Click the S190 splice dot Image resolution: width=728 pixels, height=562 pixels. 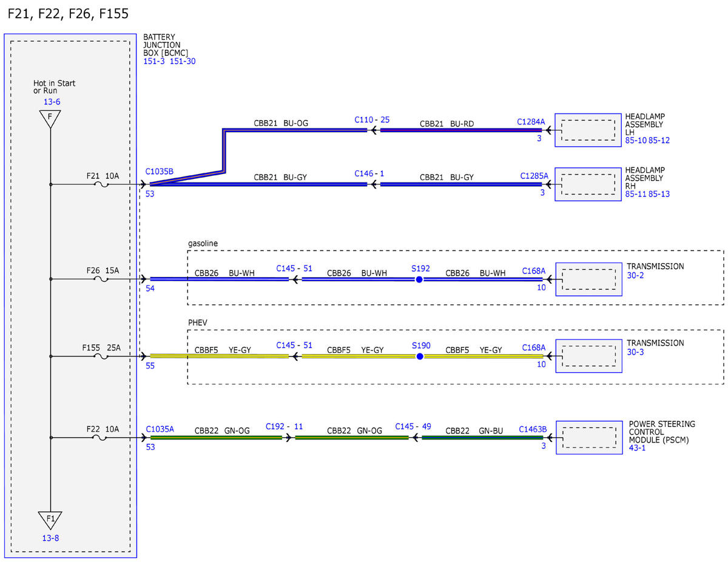coord(419,356)
